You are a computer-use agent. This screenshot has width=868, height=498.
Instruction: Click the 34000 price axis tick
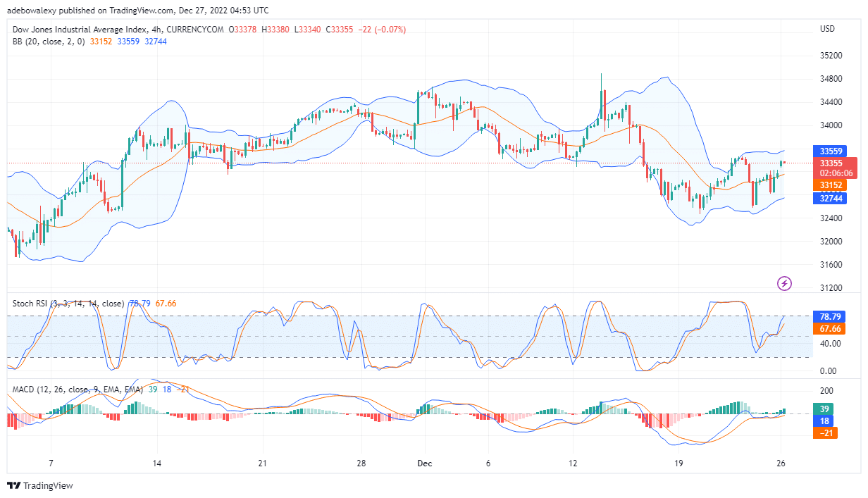[831, 125]
